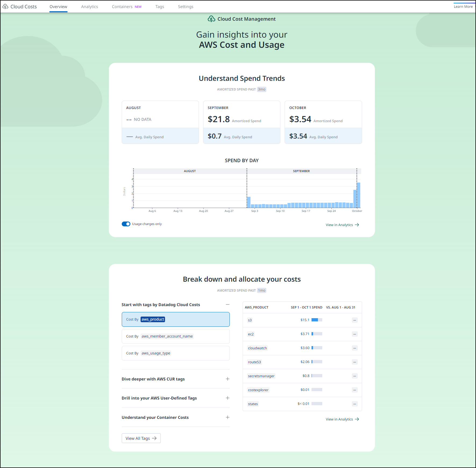Click the secretsmanager product tag
The height and width of the screenshot is (468, 476).
[261, 376]
